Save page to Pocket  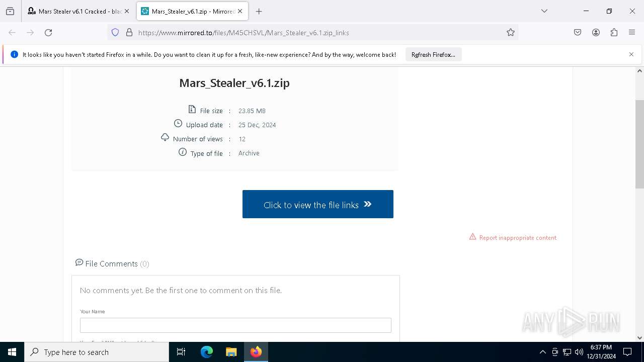[578, 33]
